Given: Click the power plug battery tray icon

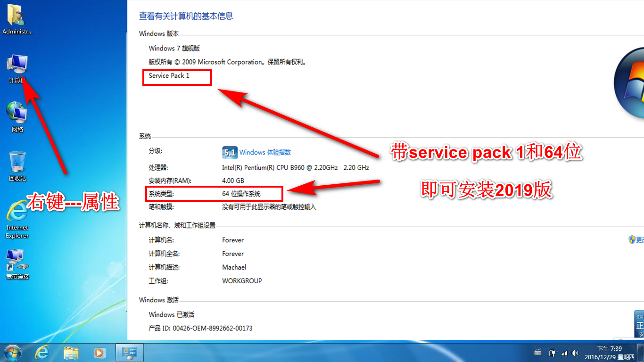Looking at the screenshot, I should [x=552, y=353].
